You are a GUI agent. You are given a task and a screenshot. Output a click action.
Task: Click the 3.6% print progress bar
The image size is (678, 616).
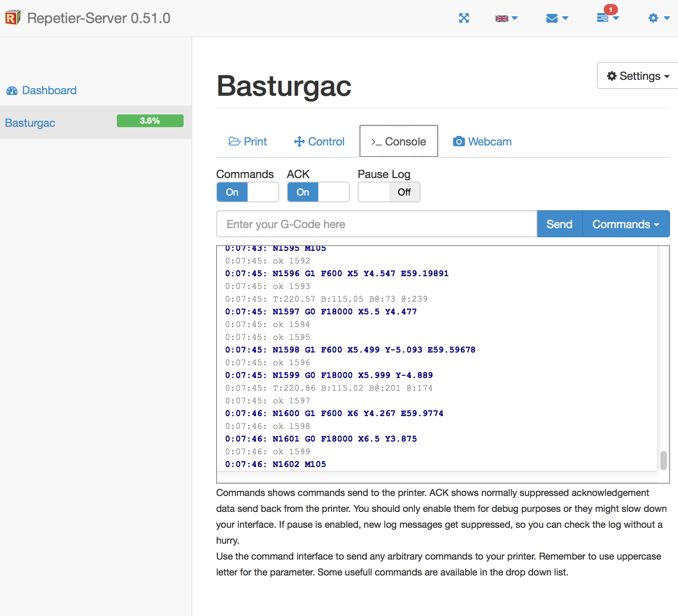[x=150, y=121]
